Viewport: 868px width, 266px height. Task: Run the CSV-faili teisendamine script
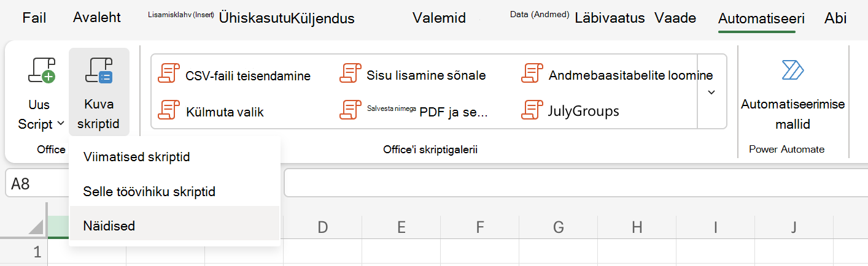click(x=234, y=75)
